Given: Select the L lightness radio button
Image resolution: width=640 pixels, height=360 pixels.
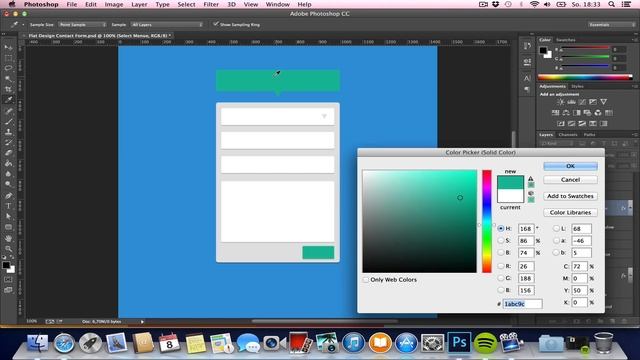Looking at the screenshot, I should [556, 229].
